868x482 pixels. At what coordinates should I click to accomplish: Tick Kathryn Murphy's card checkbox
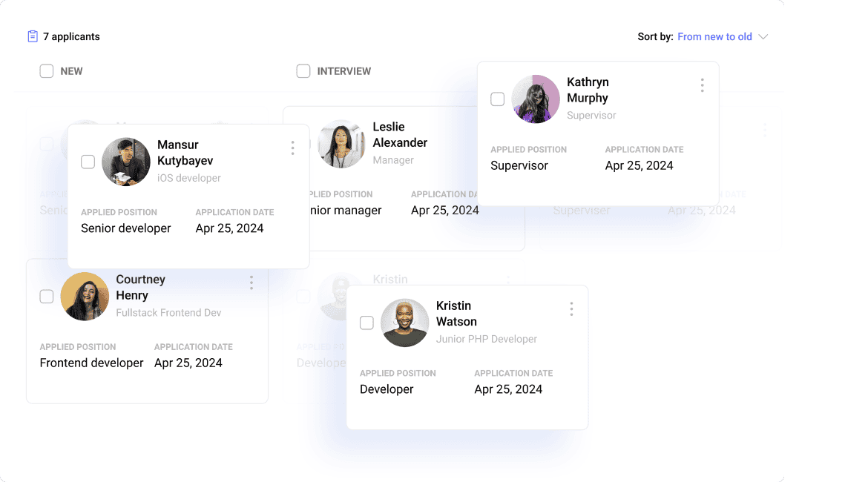pyautogui.click(x=498, y=99)
